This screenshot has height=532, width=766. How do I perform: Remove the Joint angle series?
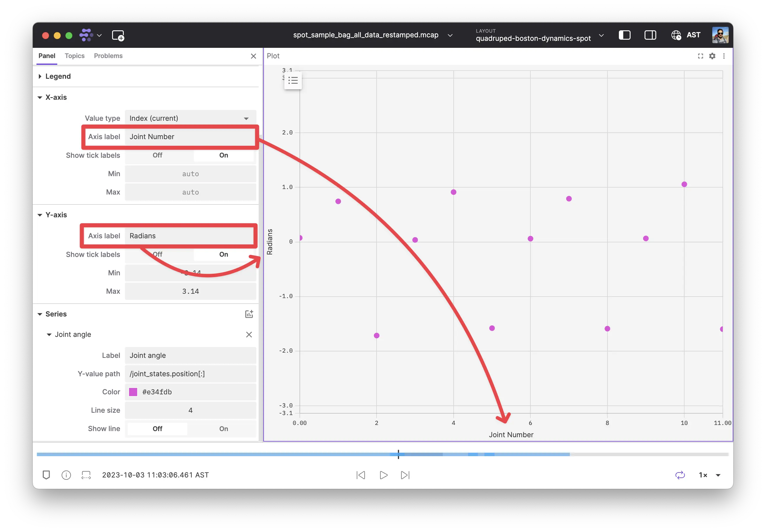tap(249, 334)
